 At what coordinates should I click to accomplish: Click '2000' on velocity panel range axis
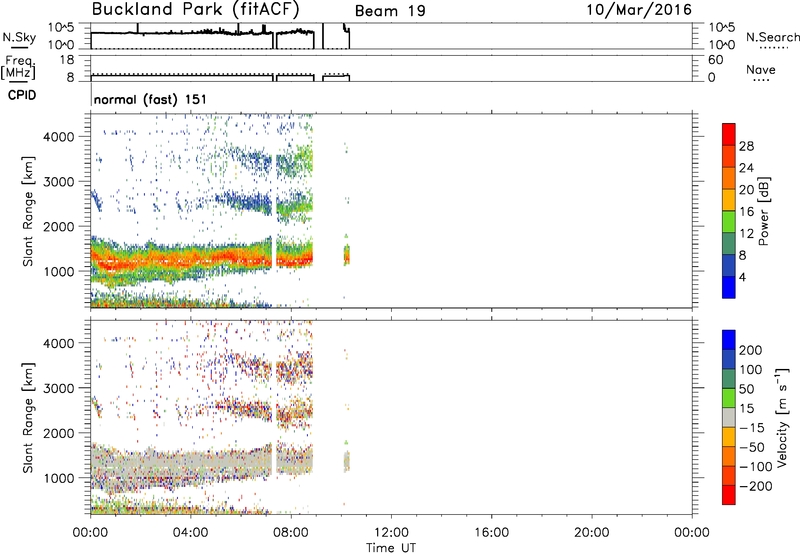point(59,433)
